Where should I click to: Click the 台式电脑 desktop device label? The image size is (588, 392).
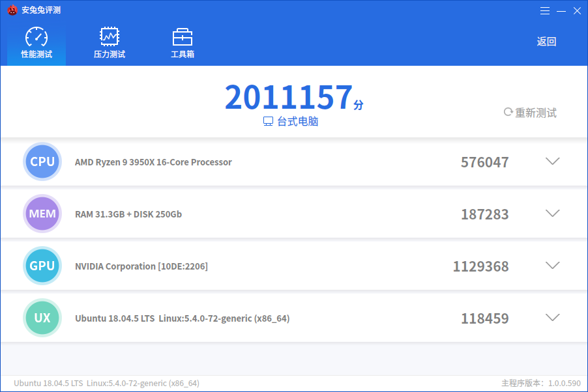(x=291, y=121)
